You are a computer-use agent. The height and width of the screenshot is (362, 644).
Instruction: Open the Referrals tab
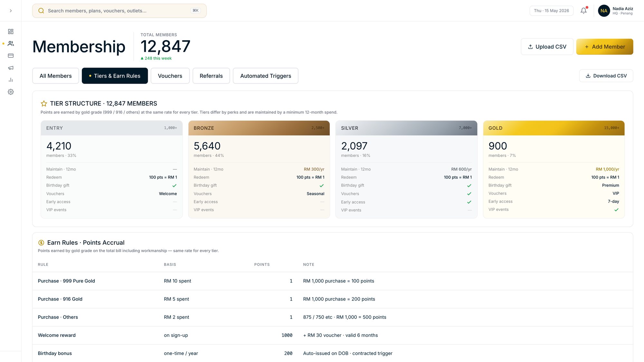[211, 76]
